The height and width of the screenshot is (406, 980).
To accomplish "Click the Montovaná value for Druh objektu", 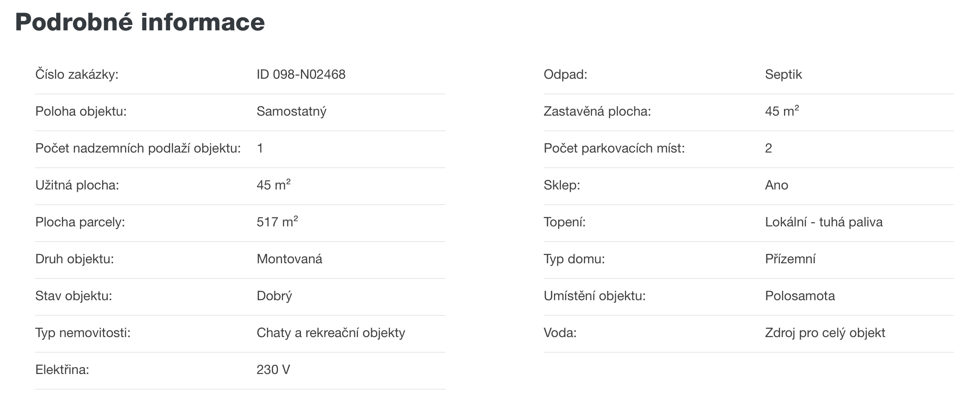I will 289,259.
